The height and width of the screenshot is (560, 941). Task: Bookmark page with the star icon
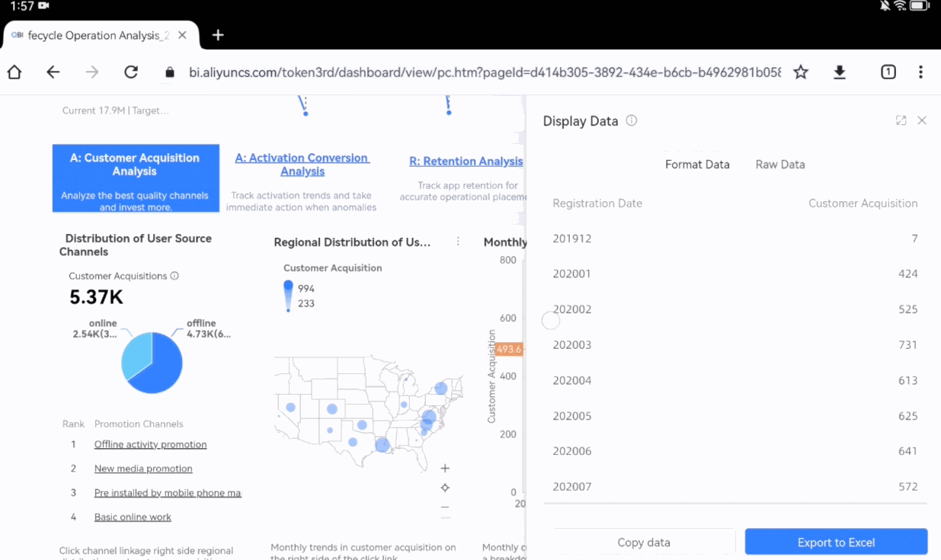tap(801, 72)
